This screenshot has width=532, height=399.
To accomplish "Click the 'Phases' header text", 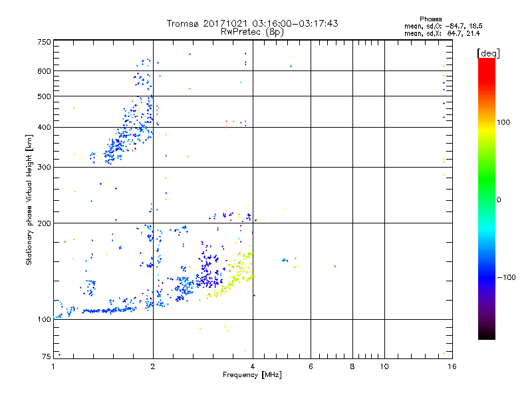I will tap(430, 19).
